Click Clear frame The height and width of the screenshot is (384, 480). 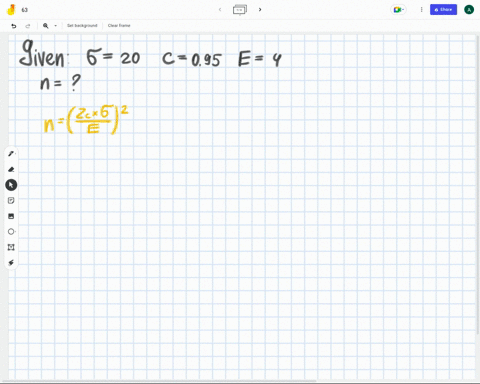[119, 25]
